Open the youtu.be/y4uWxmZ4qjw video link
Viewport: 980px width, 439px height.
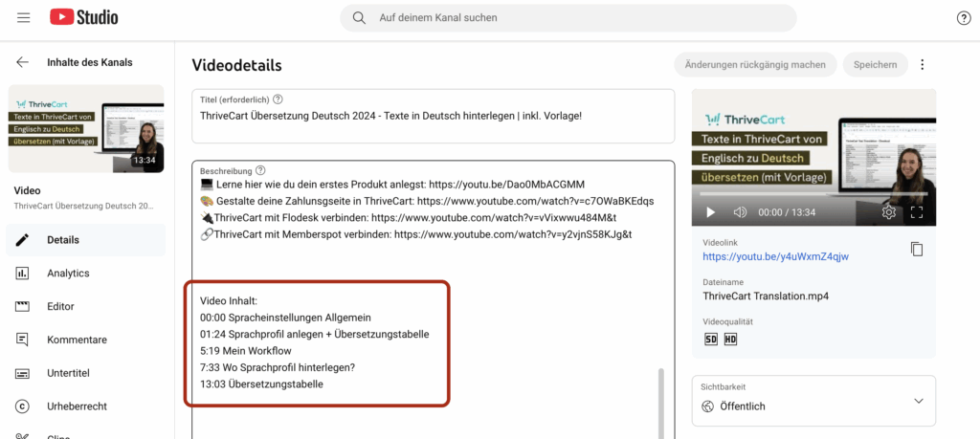coord(775,256)
